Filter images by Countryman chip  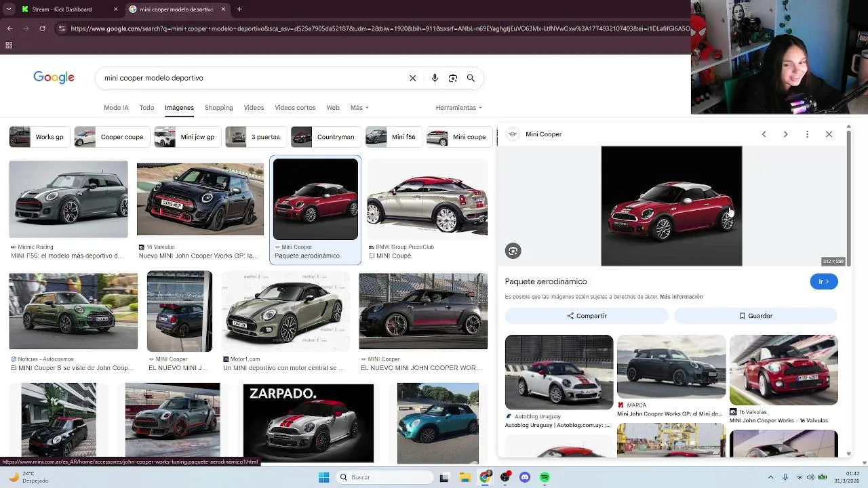[325, 137]
